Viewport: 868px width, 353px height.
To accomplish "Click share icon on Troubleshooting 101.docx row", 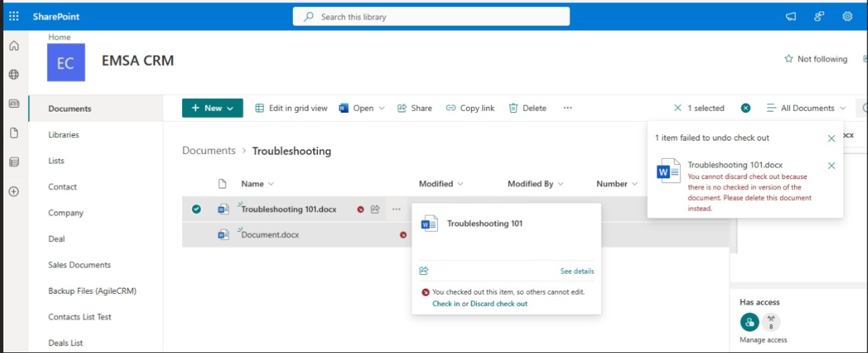I will pos(376,209).
